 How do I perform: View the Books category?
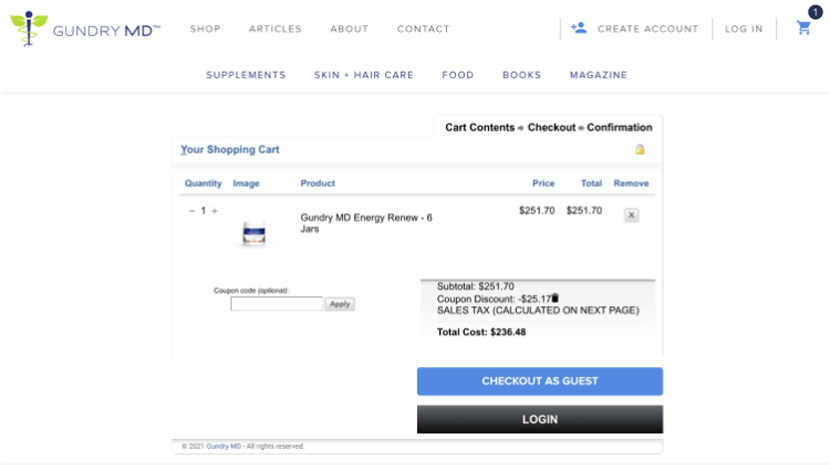522,75
